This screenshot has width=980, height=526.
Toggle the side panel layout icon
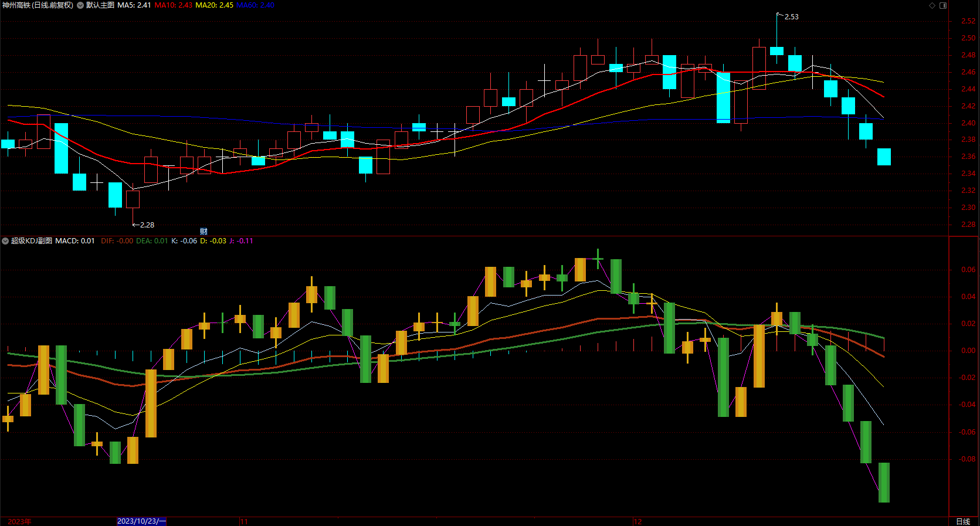(943, 5)
